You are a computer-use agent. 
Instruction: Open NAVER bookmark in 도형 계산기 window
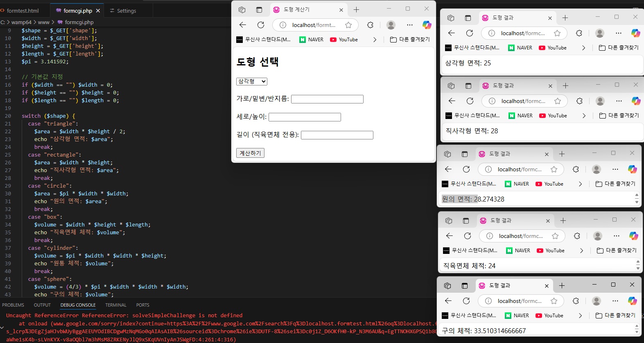coord(312,40)
